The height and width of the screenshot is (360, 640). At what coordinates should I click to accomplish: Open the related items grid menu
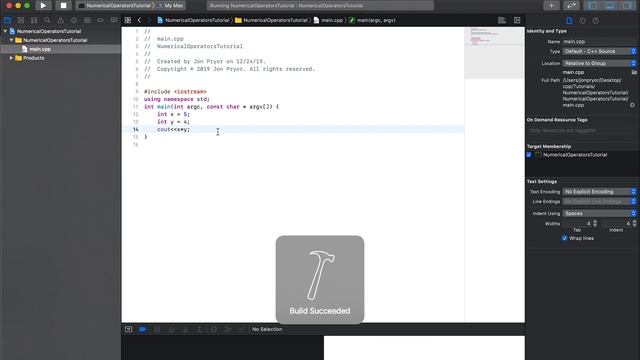128,20
